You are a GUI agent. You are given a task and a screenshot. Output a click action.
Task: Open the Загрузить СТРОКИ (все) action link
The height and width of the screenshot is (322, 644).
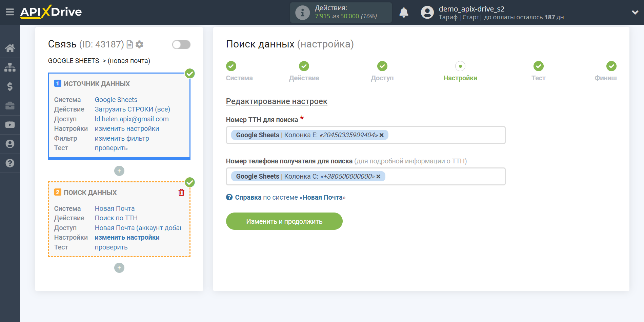[x=132, y=109]
